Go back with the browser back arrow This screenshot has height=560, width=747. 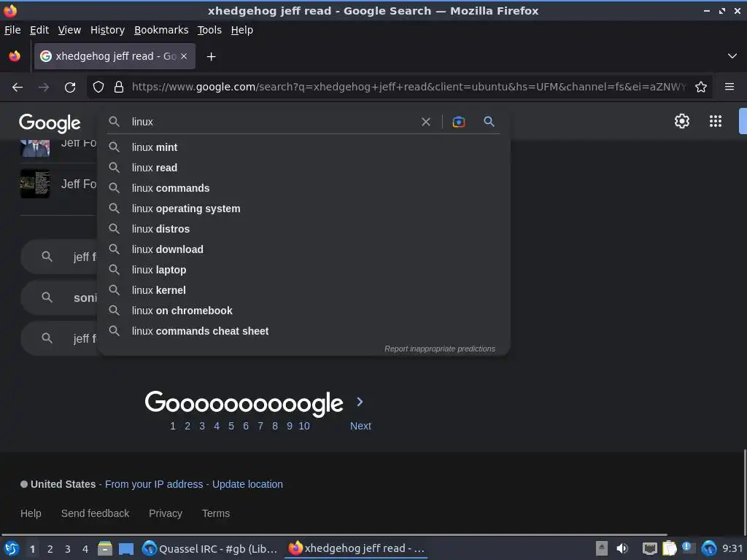click(x=18, y=87)
